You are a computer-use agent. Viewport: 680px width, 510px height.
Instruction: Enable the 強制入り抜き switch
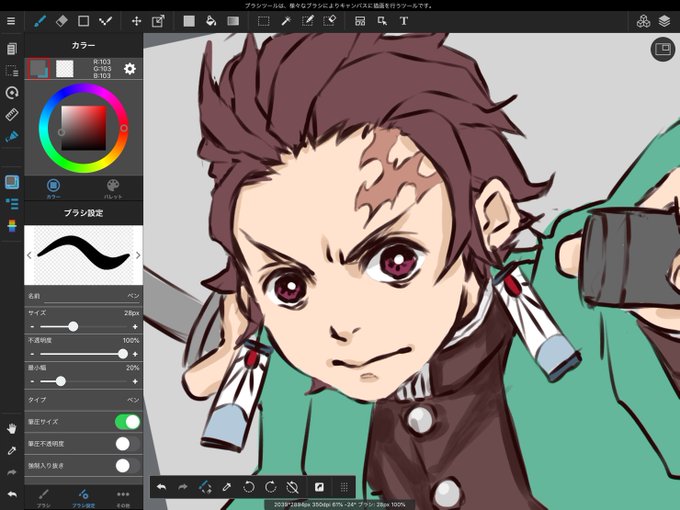[x=128, y=466]
